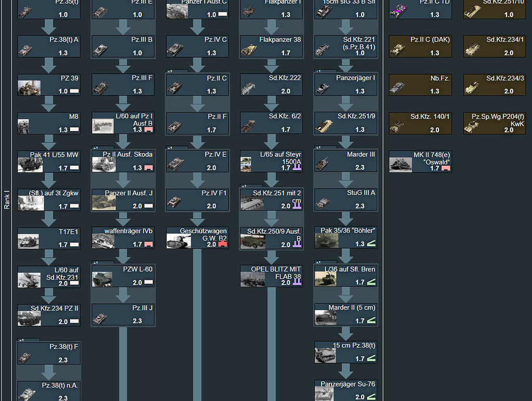The width and height of the screenshot is (532, 401).
Task: Click the Geschützwagen G.W. B2 icon
Action: pyautogui.click(x=197, y=238)
